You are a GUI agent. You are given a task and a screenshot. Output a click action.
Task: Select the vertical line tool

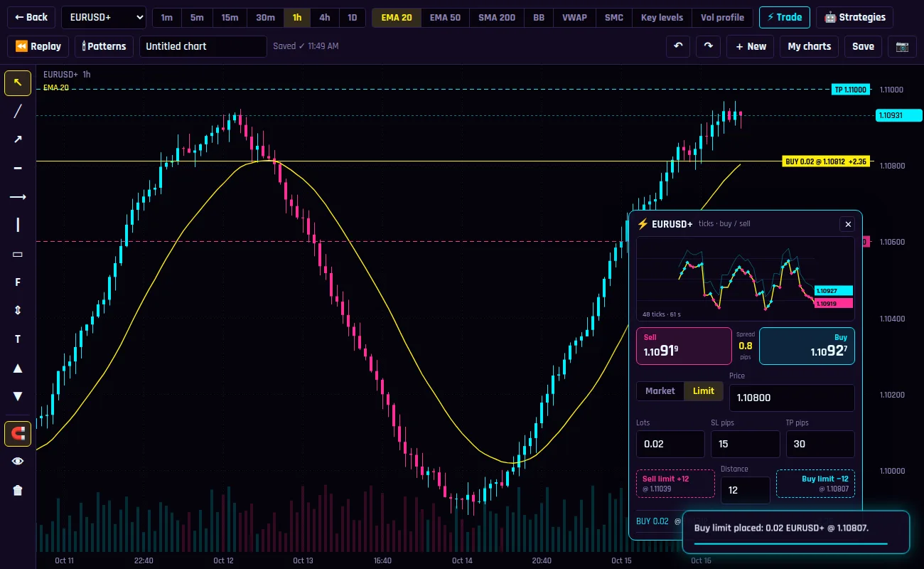click(18, 225)
